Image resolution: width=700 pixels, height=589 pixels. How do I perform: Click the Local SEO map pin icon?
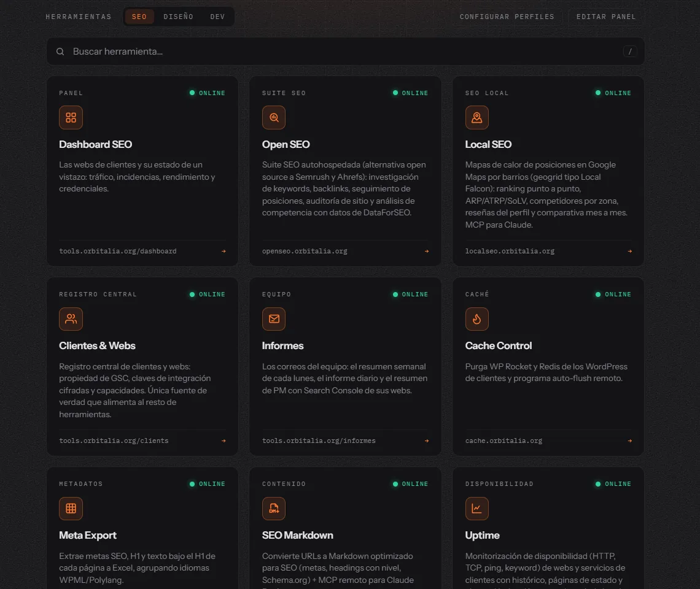pos(476,117)
